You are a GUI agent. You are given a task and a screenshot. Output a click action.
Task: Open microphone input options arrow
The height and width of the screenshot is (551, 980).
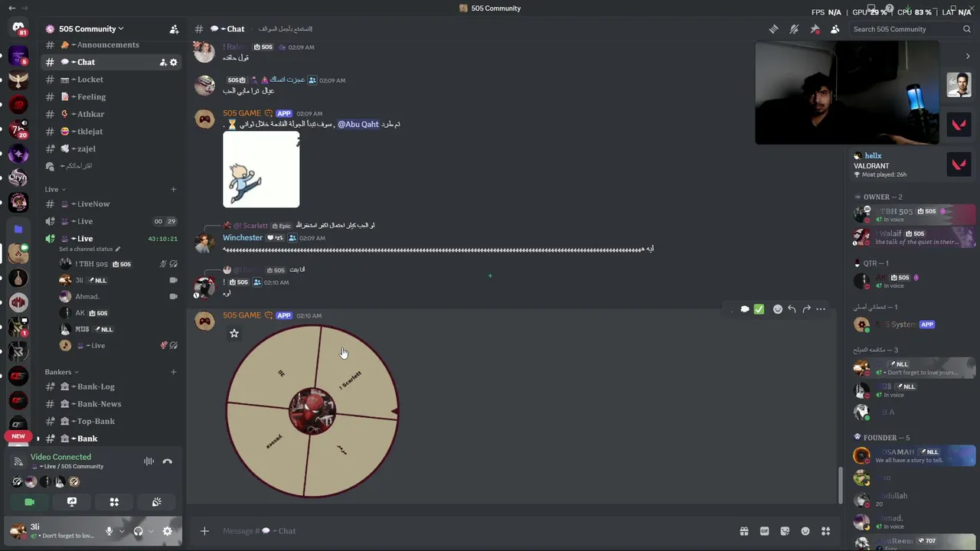[121, 531]
